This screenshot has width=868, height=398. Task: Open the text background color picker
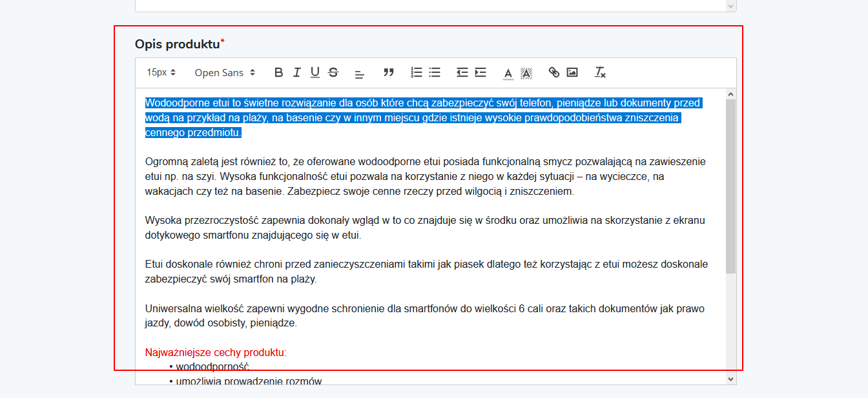526,73
